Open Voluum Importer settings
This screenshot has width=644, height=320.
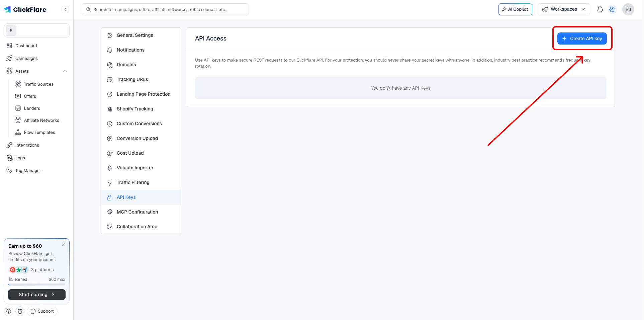click(141, 168)
